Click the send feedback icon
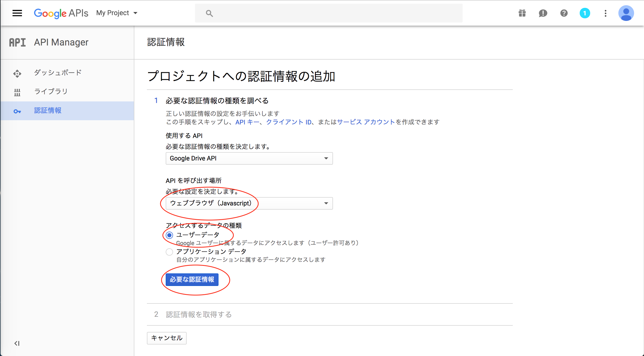 (543, 13)
